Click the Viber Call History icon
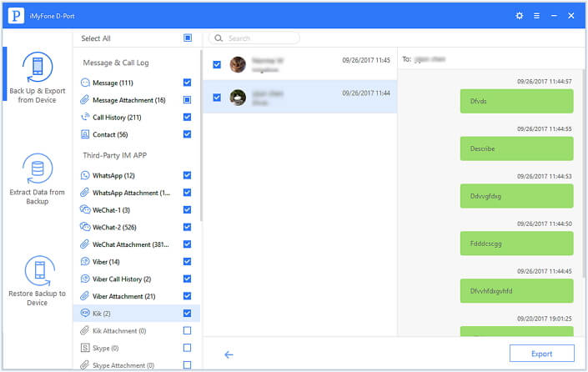588x372 pixels. [x=85, y=279]
